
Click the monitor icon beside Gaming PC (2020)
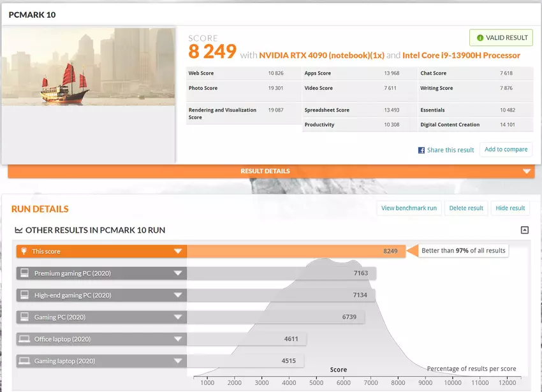24,317
